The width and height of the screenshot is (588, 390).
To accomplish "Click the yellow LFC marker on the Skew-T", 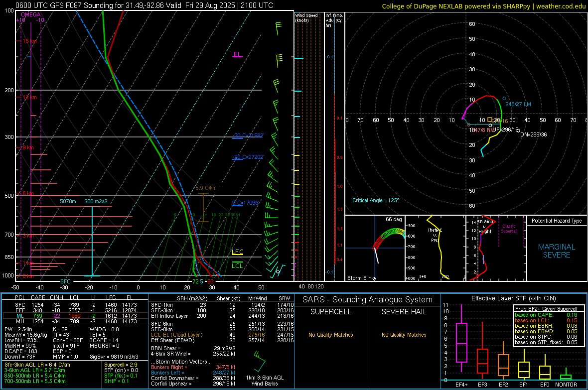I will [237, 253].
